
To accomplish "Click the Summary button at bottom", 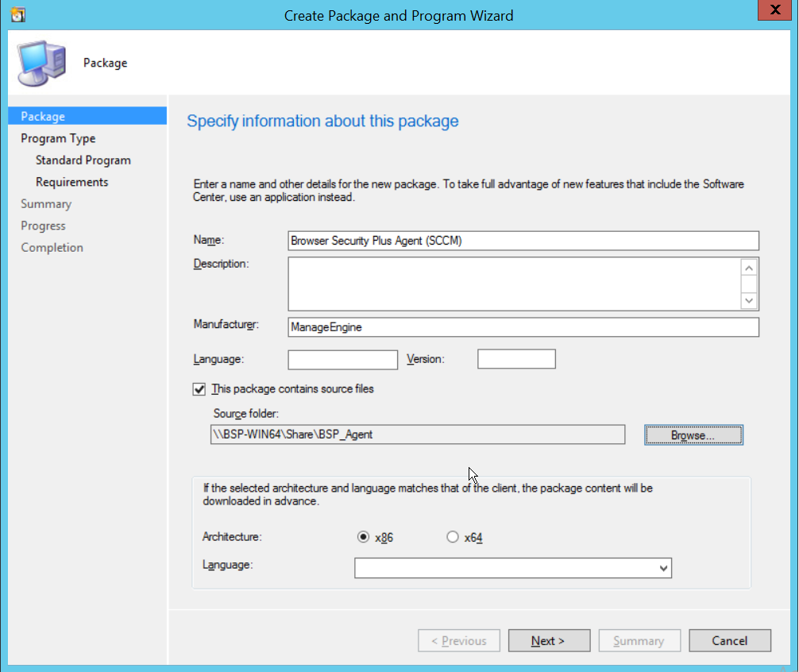I will click(x=639, y=641).
